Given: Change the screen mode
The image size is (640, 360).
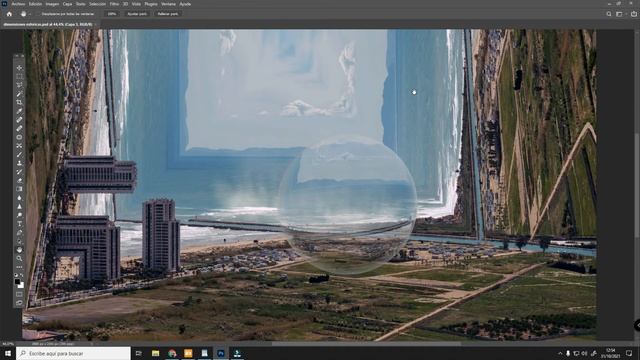Looking at the screenshot, I should (19, 303).
